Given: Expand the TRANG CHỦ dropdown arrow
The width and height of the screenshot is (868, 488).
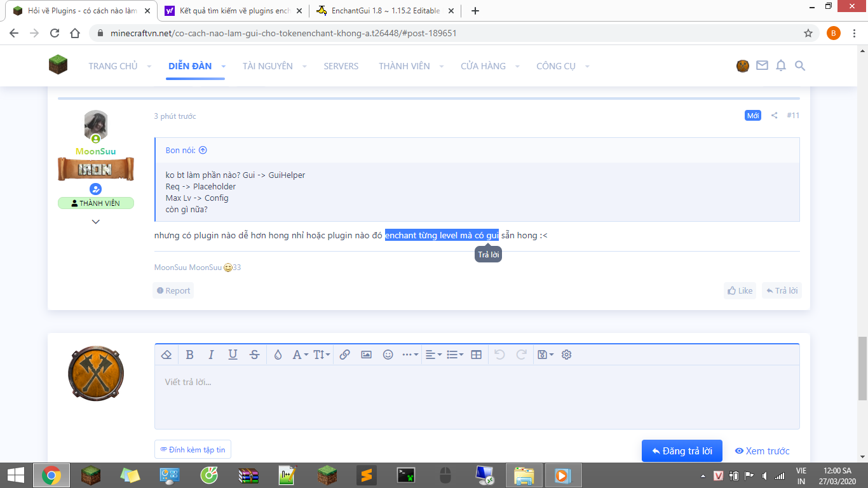Looking at the screenshot, I should point(149,66).
